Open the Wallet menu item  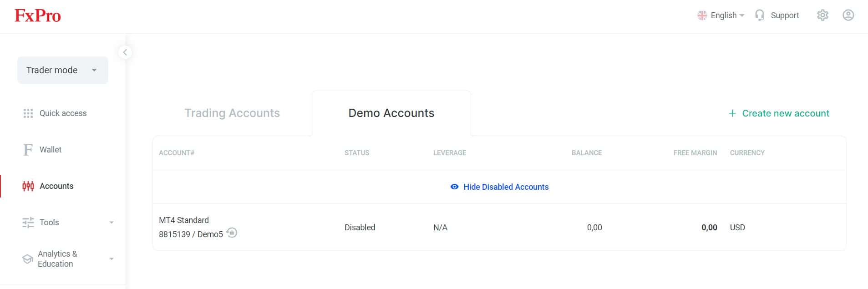(51, 150)
